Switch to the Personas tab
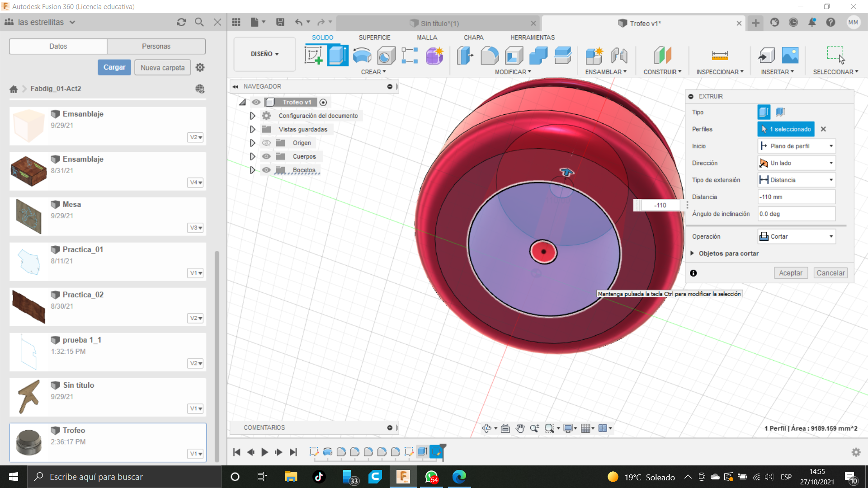 [x=156, y=46]
